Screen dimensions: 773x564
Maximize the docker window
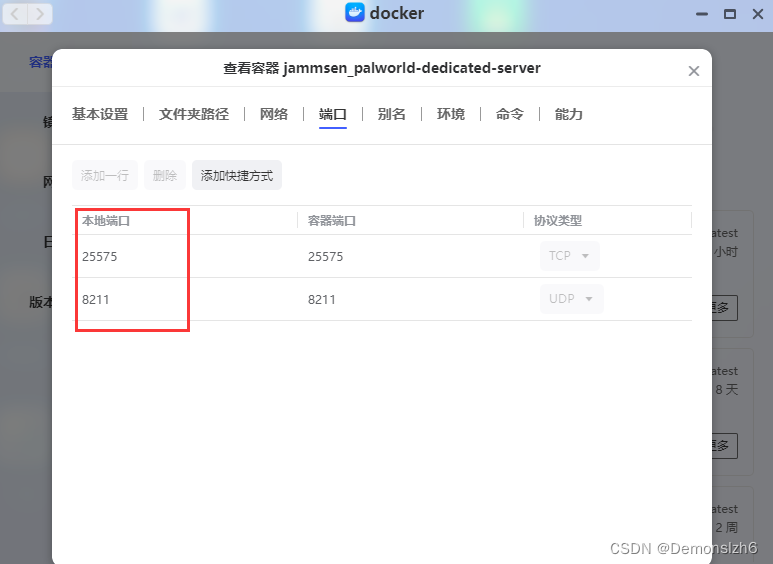[x=730, y=14]
